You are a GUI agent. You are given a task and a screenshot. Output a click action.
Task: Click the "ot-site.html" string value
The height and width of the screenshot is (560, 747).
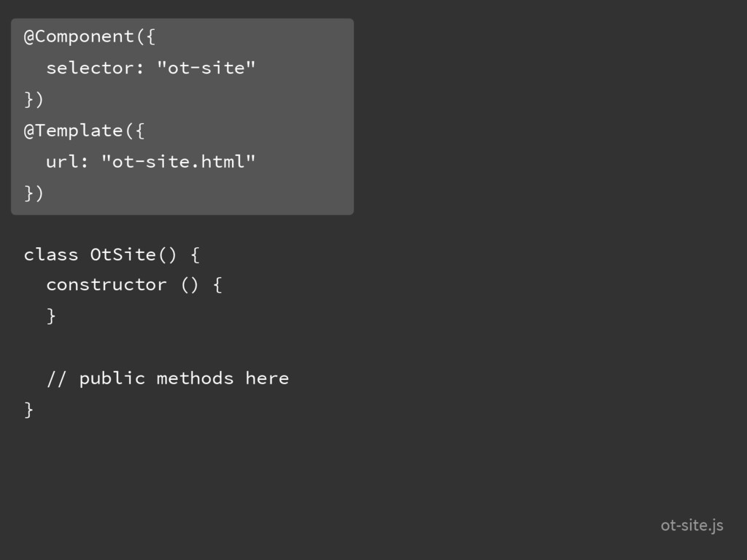(179, 162)
